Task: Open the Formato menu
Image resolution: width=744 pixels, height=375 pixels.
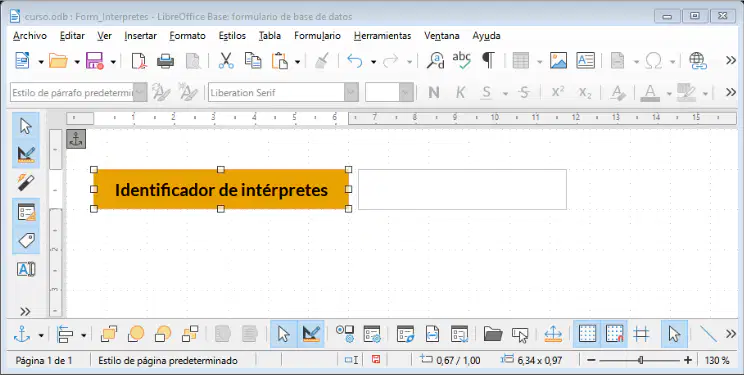Action: click(187, 36)
